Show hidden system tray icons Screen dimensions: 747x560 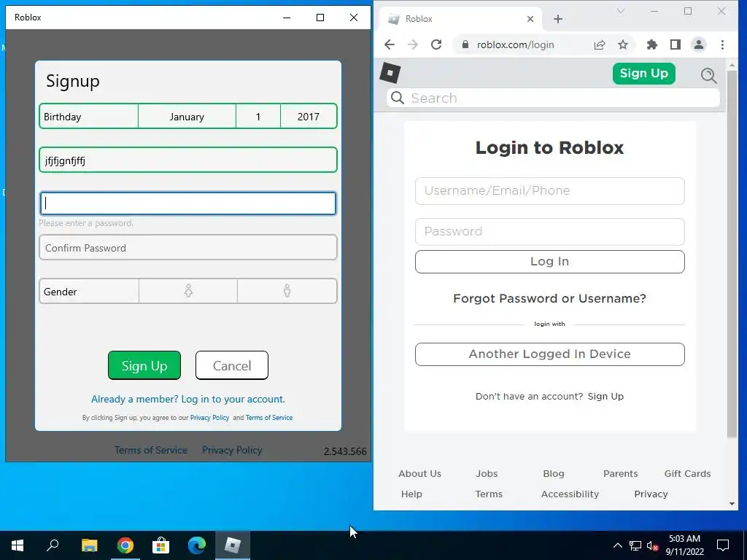pos(617,545)
